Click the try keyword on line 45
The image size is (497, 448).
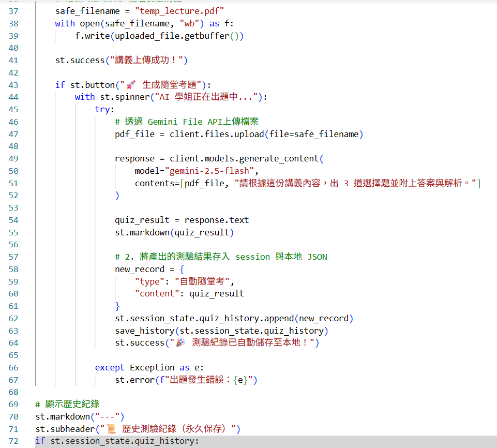coord(102,109)
